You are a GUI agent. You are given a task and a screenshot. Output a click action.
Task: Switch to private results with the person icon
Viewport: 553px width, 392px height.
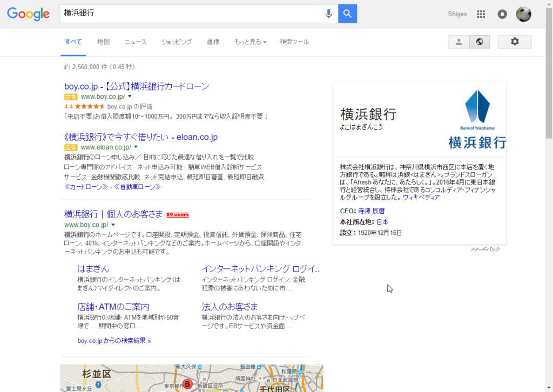click(x=459, y=42)
